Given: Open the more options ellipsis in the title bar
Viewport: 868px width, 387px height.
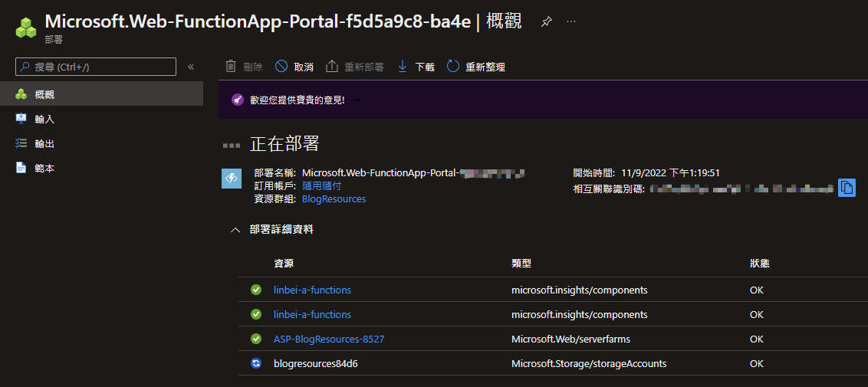Looking at the screenshot, I should click(x=571, y=21).
